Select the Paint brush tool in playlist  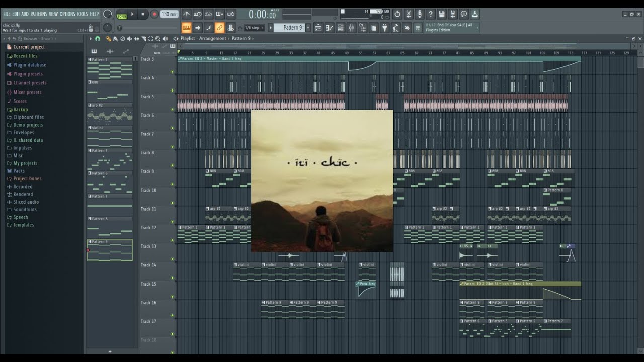(115, 38)
